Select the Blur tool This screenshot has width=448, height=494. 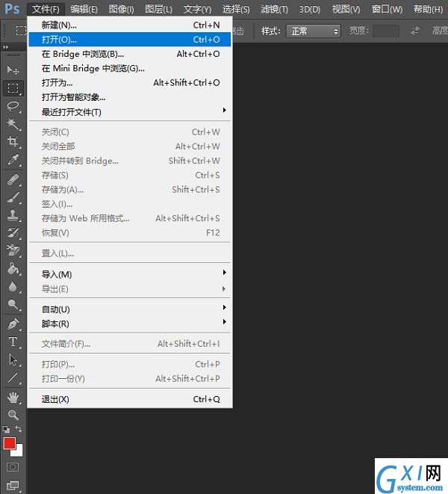[13, 287]
